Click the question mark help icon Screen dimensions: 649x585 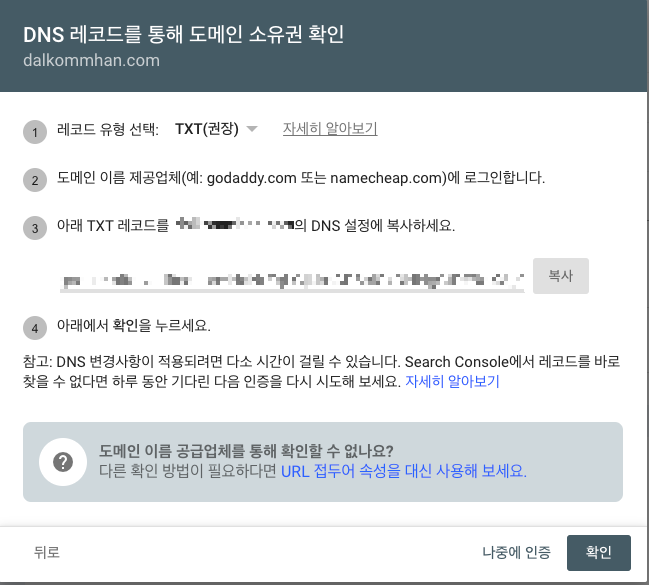[63, 462]
